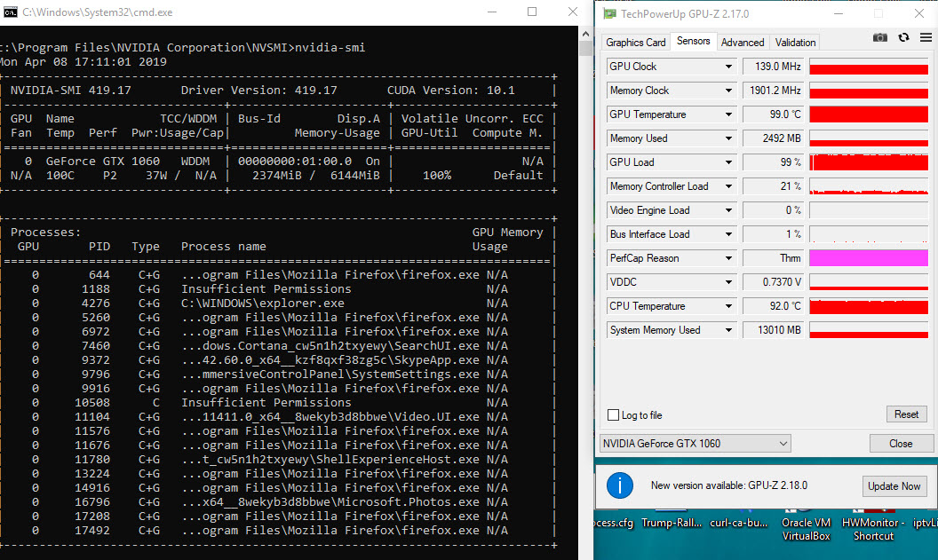Open Oracle VM VirtualBox desktop shortcut
The width and height of the screenshot is (938, 560).
pyautogui.click(x=806, y=529)
